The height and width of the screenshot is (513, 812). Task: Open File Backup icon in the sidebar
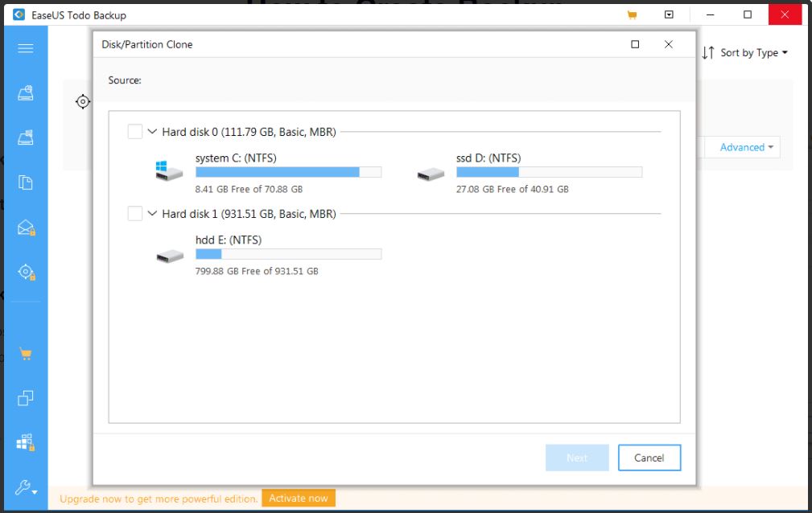coord(26,183)
